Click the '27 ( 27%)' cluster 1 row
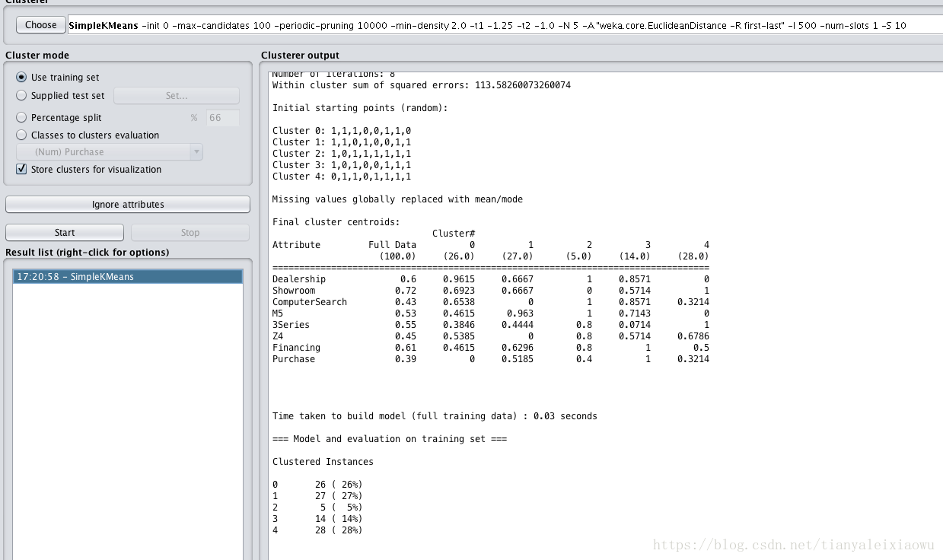The height and width of the screenshot is (560, 943). (x=317, y=496)
